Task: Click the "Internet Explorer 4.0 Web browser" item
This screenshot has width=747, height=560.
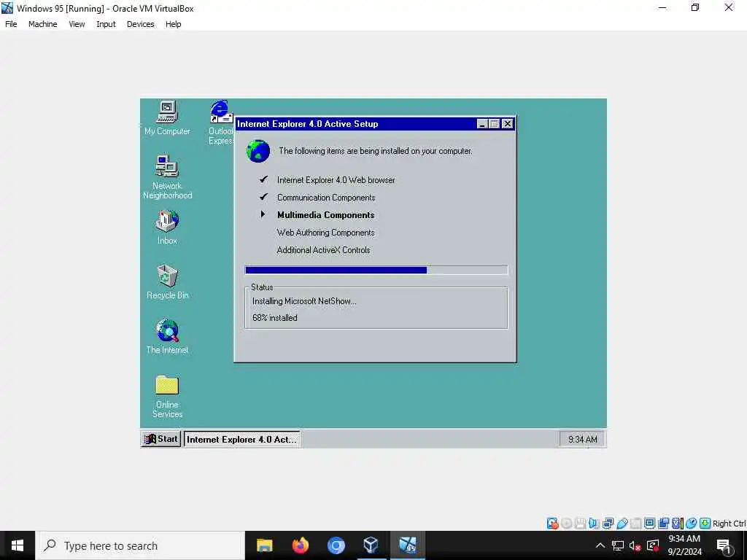Action: [x=336, y=180]
